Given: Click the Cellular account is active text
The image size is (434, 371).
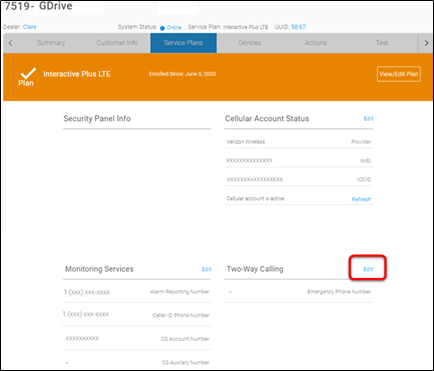Looking at the screenshot, I should 255,198.
